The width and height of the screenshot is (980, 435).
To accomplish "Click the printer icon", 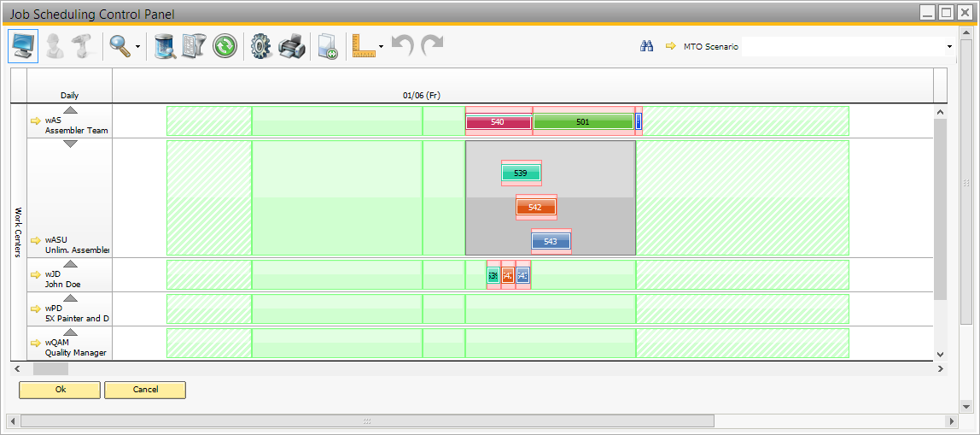I will point(291,46).
